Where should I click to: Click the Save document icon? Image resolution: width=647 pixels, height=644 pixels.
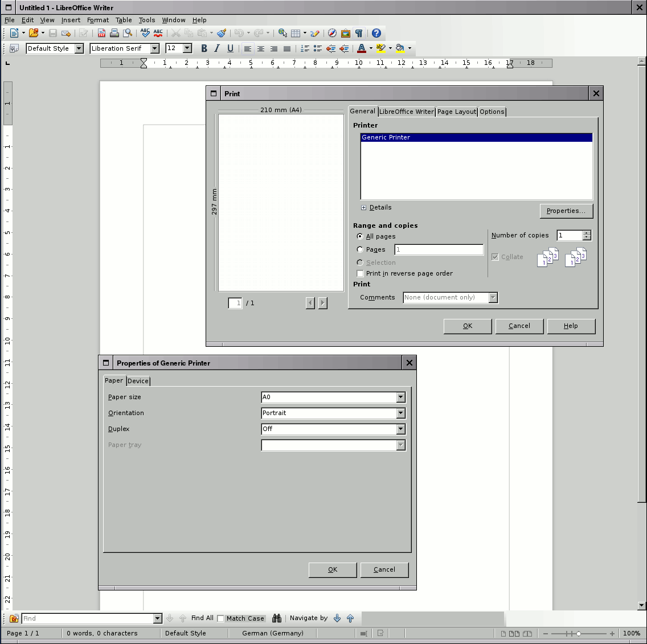pos(53,33)
